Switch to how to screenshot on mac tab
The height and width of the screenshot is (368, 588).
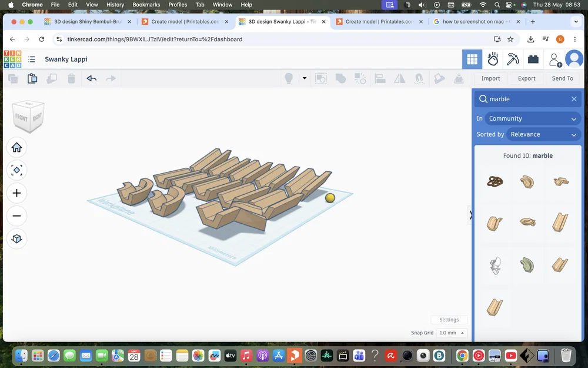click(476, 22)
